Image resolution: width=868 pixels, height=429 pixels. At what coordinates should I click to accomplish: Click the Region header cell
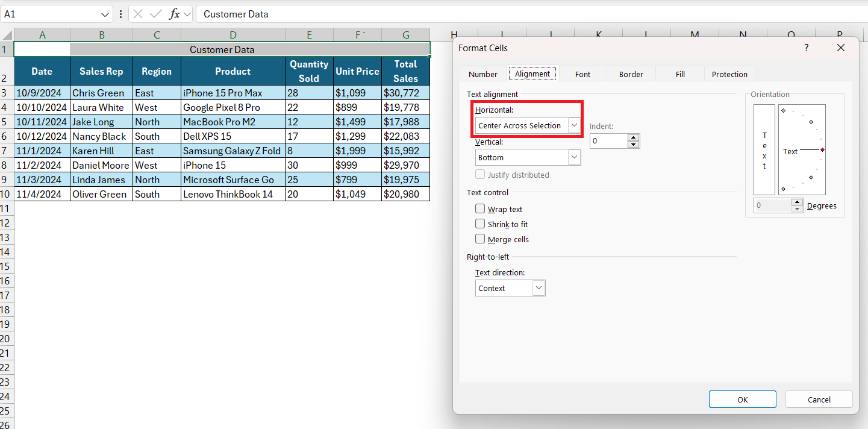pyautogui.click(x=157, y=71)
